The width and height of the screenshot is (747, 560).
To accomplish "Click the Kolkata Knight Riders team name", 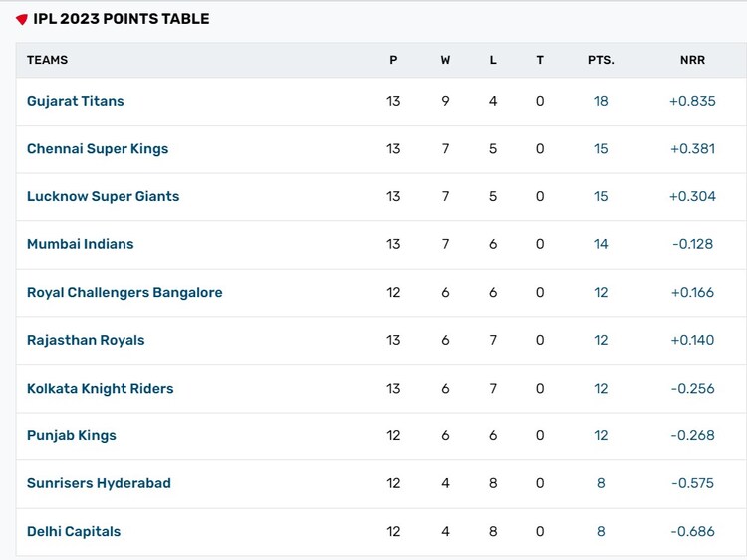I will pyautogui.click(x=100, y=388).
